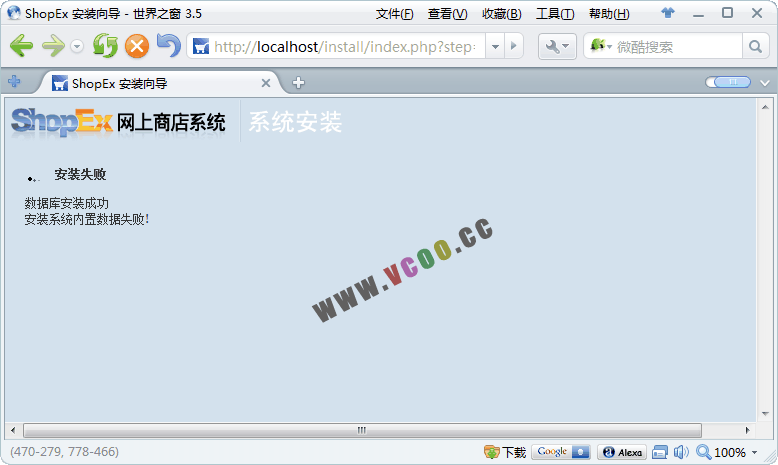Click the green Back arrow button
The image size is (778, 465).
click(x=21, y=46)
